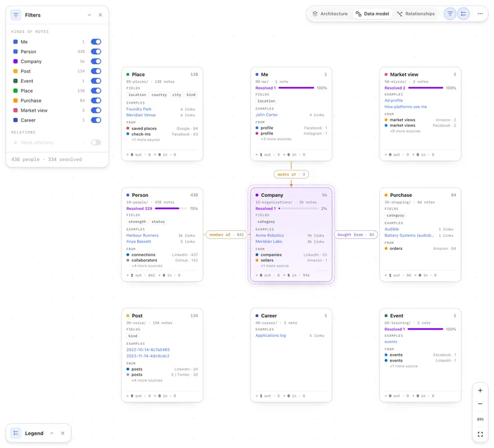Image resolution: width=494 pixels, height=448 pixels.
Task: Turn off the Place filter
Action: pos(96,90)
